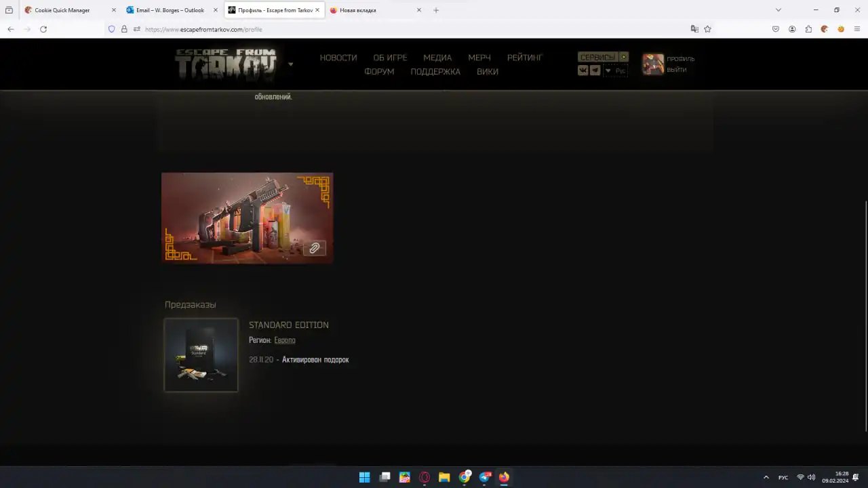Open the VK social link icon

coord(583,70)
